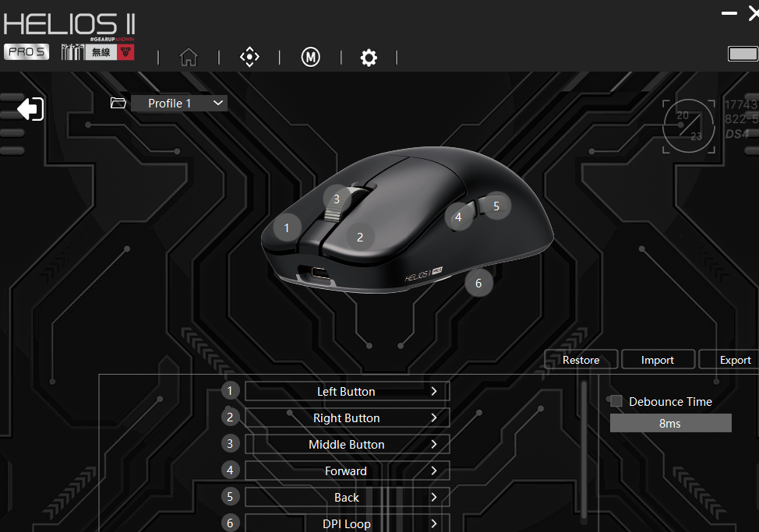Click list number badge 2

[230, 417]
